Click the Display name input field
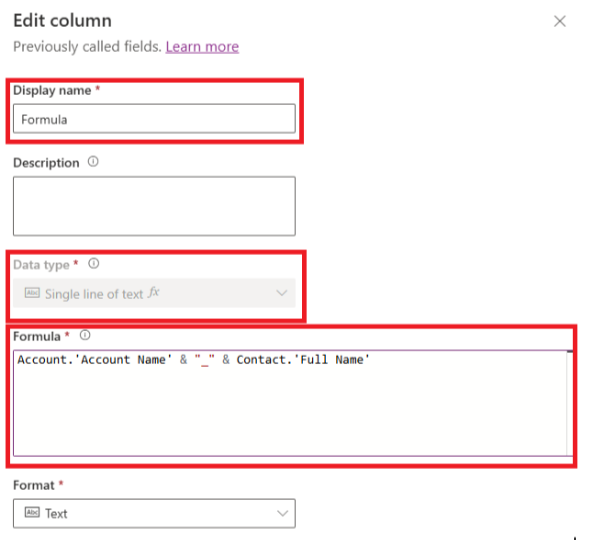This screenshot has height=545, width=590. coord(154,119)
